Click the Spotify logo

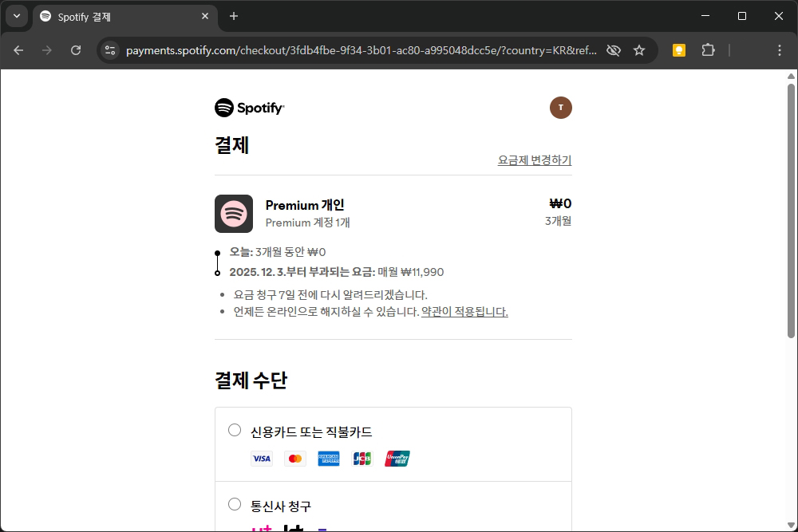click(249, 108)
